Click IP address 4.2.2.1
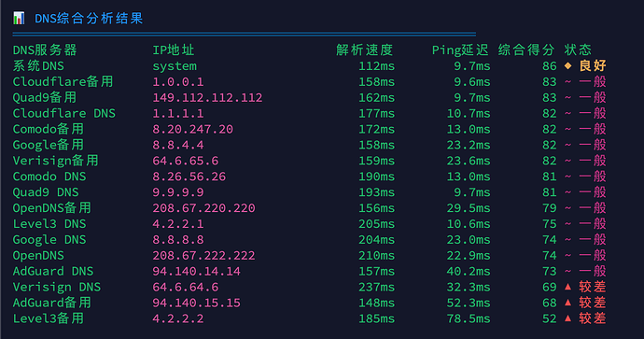Screen dimensions: 644x339 click(x=178, y=224)
